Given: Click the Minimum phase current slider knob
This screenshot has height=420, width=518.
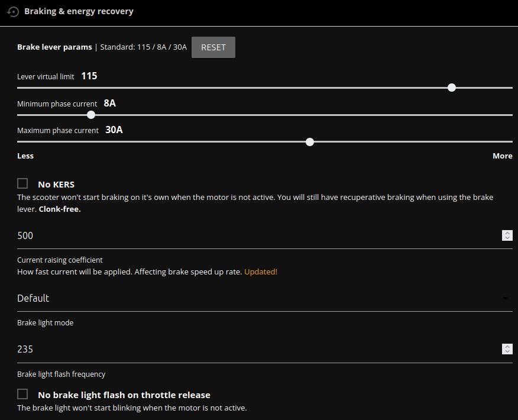Looking at the screenshot, I should coord(91,115).
